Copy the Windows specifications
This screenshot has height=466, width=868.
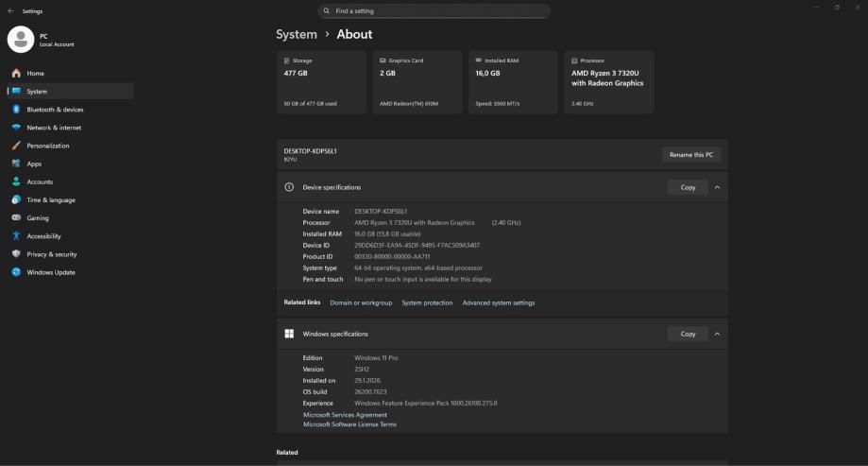click(x=688, y=334)
